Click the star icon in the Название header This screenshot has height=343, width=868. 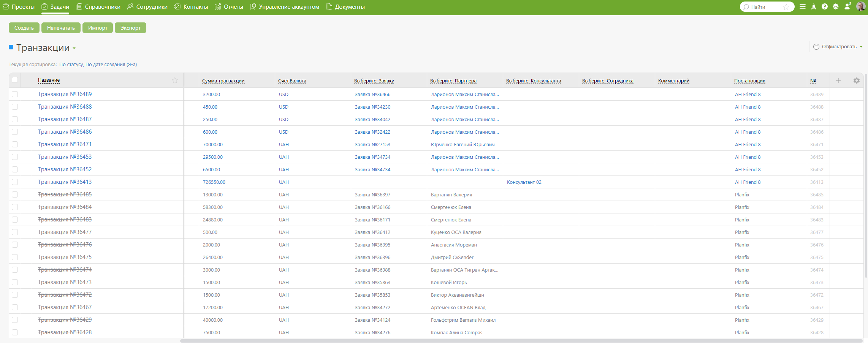point(175,80)
